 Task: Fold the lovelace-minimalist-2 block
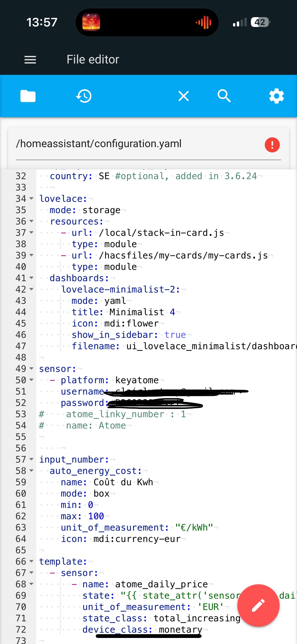[x=31, y=289]
